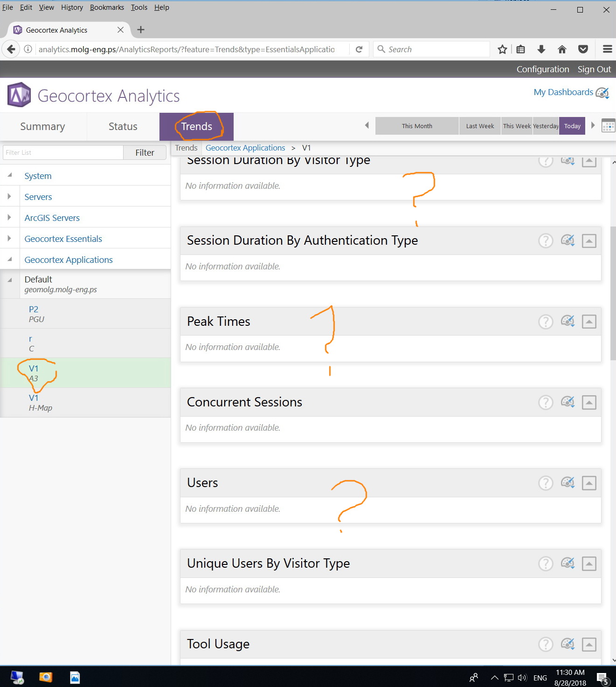Add Unique Users By Visitor Type to dashboard

click(568, 563)
